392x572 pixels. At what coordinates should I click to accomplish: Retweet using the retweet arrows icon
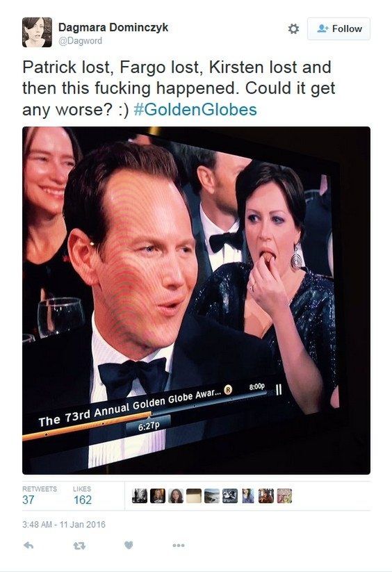79,546
